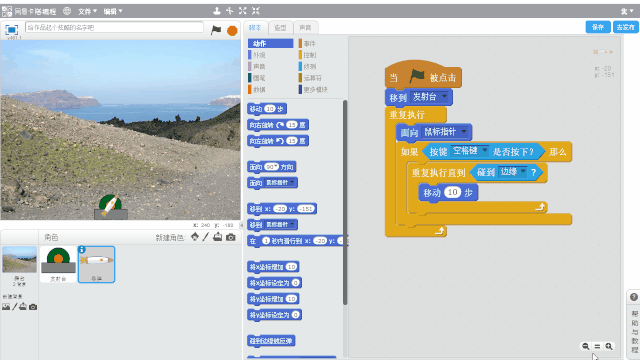Click the 将x坐标增加 10 palette block

[x=273, y=267]
